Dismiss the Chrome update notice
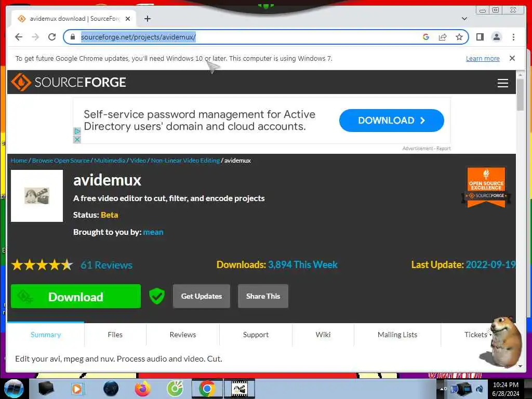The image size is (532, 399). tap(512, 58)
